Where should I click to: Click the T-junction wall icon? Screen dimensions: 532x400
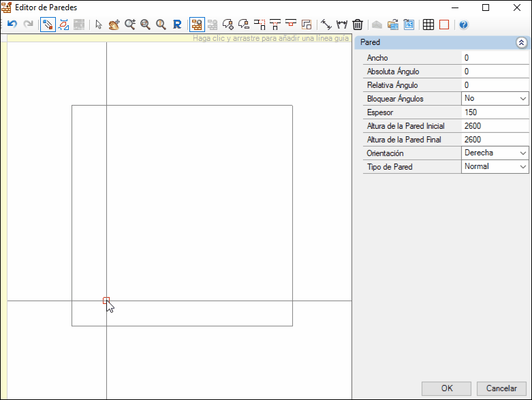coord(275,25)
